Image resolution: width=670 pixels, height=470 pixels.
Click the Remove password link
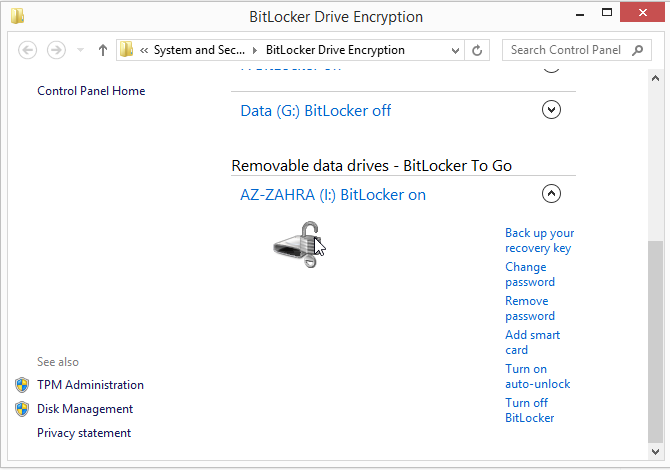(530, 308)
